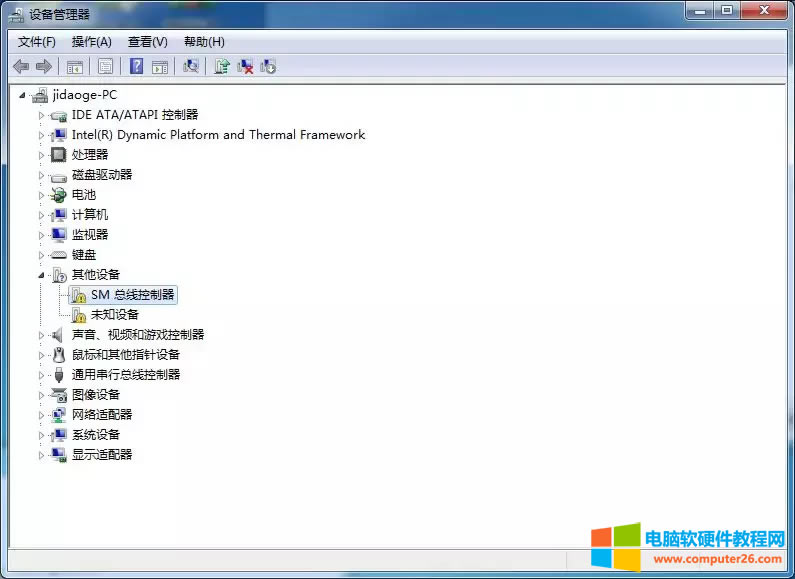This screenshot has height=579, width=795.
Task: Click the Update Driver Software icon
Action: coord(222,66)
